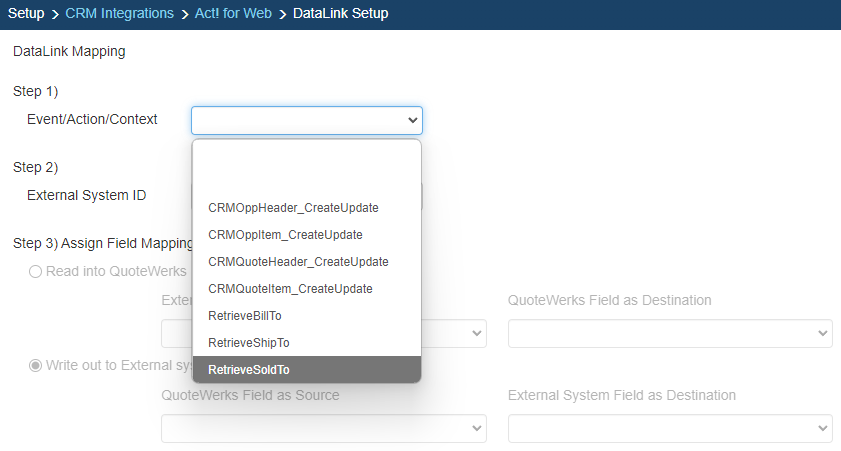The image size is (841, 451).
Task: Go to CRM Integrations breadcrumb
Action: 119,14
